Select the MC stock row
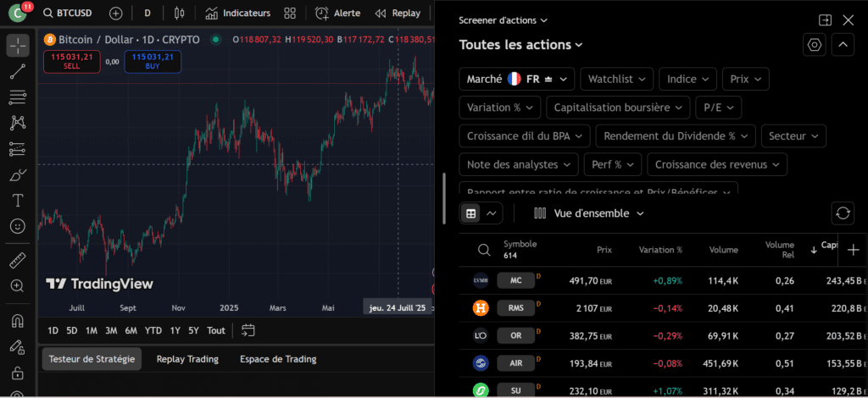This screenshot has height=398, width=868. coord(663,281)
